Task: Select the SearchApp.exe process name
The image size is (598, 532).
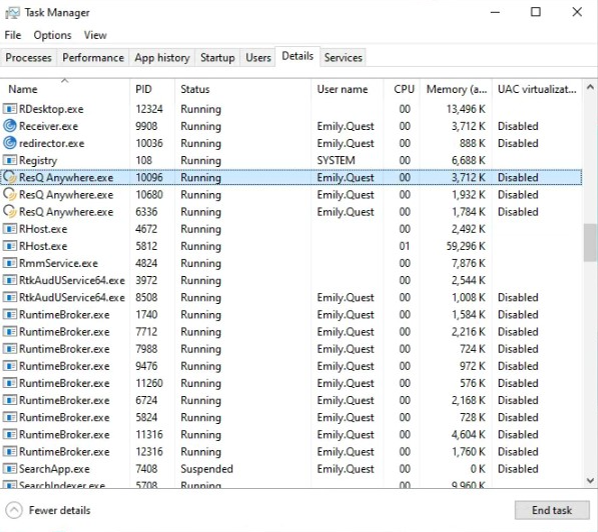Action: 54,469
